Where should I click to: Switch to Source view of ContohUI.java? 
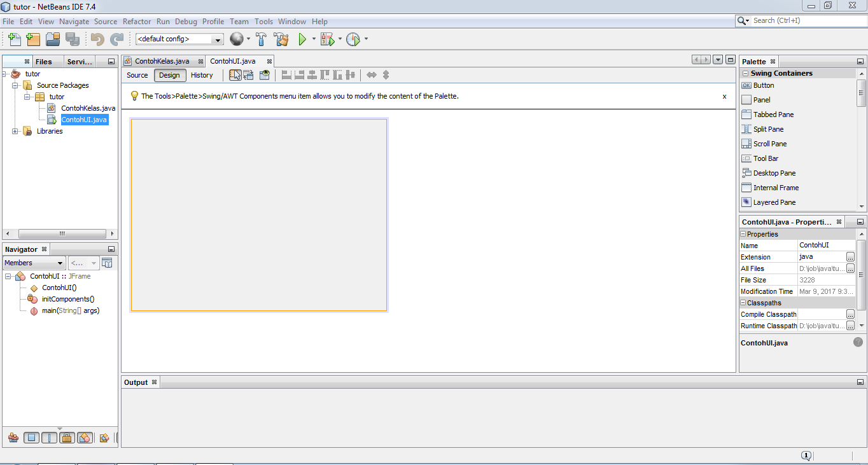point(137,74)
